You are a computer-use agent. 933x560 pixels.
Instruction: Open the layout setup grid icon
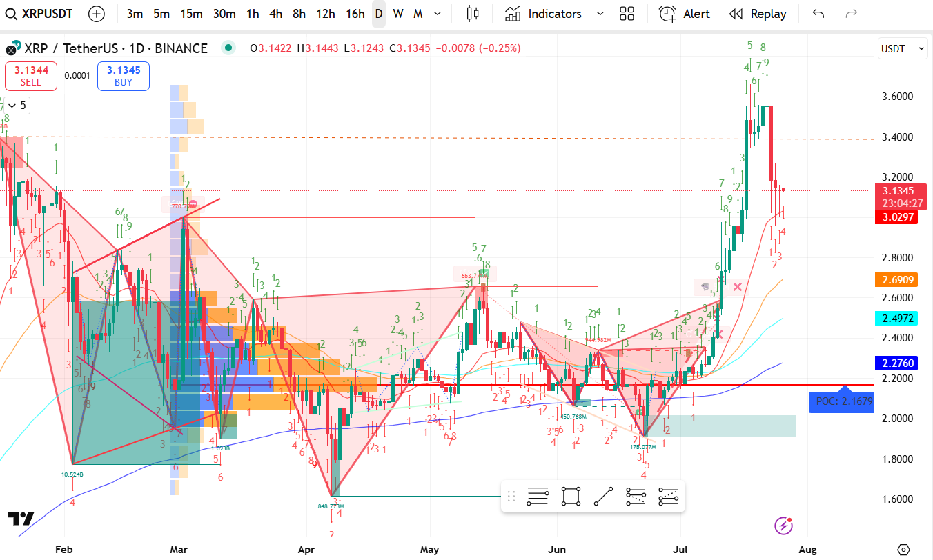[627, 14]
